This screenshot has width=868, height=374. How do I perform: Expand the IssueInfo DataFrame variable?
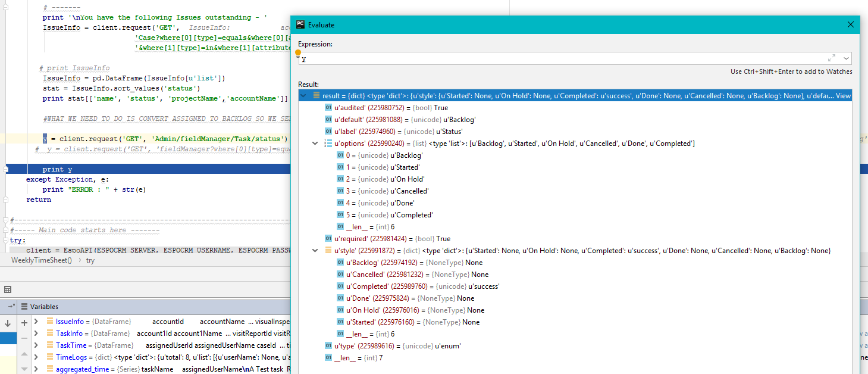click(x=36, y=322)
